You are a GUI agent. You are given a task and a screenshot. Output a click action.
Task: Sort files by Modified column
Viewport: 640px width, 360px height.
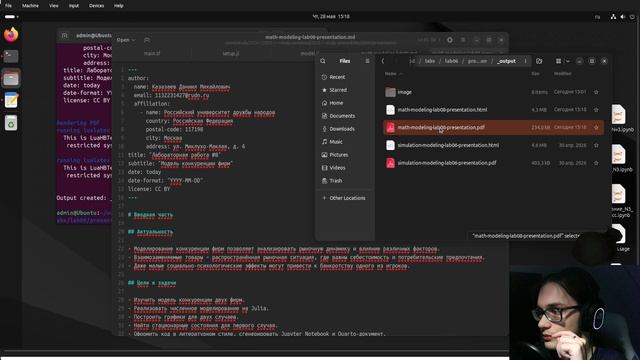pyautogui.click(x=562, y=74)
